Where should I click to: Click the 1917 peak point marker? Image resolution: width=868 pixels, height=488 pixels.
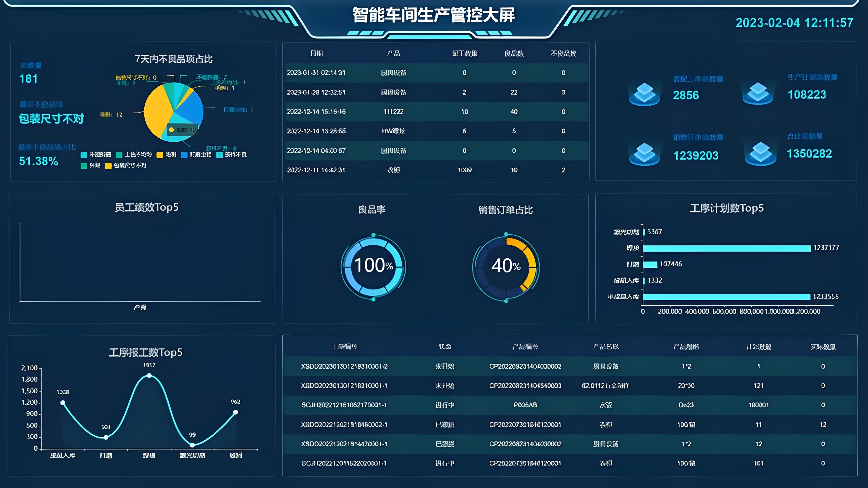(149, 375)
